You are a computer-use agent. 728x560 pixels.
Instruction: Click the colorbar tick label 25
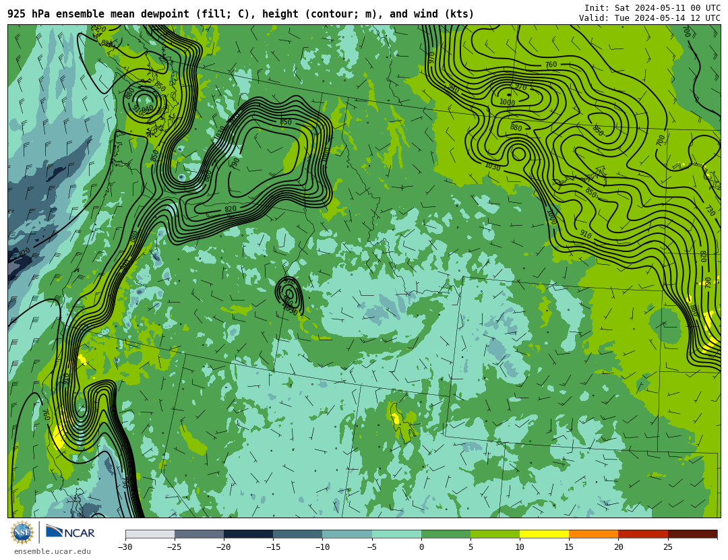point(667,547)
